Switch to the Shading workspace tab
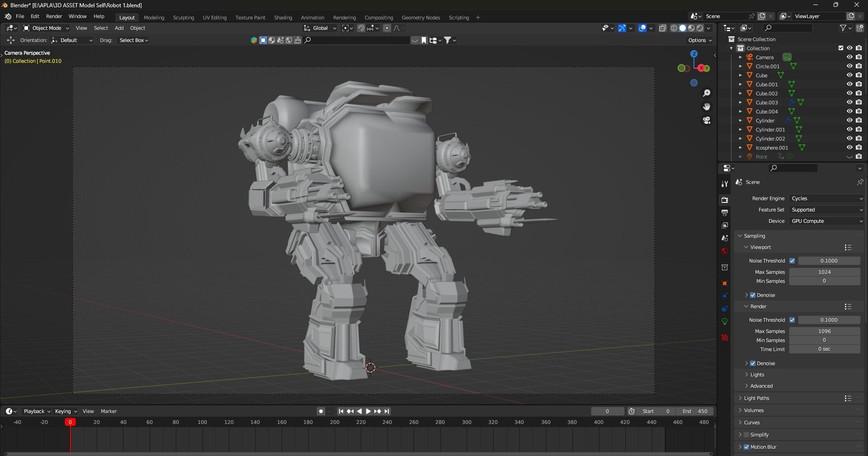868x456 pixels. pos(283,18)
